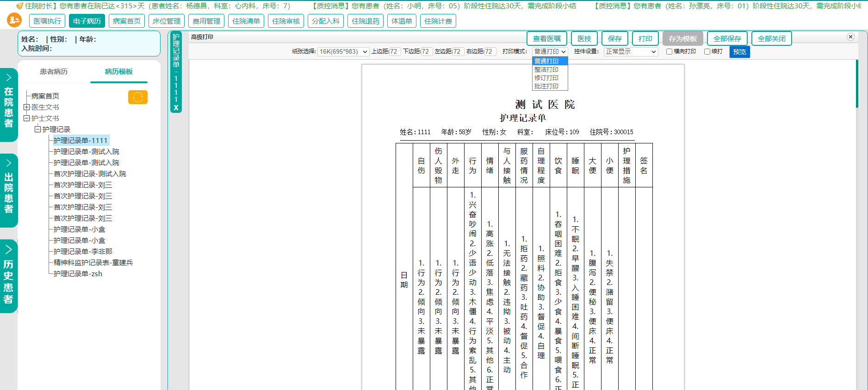
Task: Click the 打印 button
Action: [645, 39]
